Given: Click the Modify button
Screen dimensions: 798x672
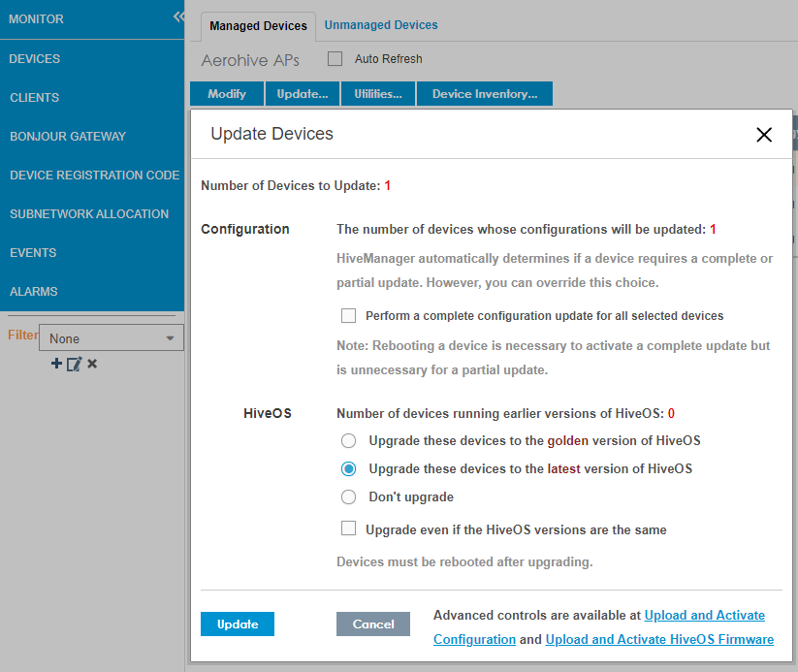Looking at the screenshot, I should [x=227, y=94].
